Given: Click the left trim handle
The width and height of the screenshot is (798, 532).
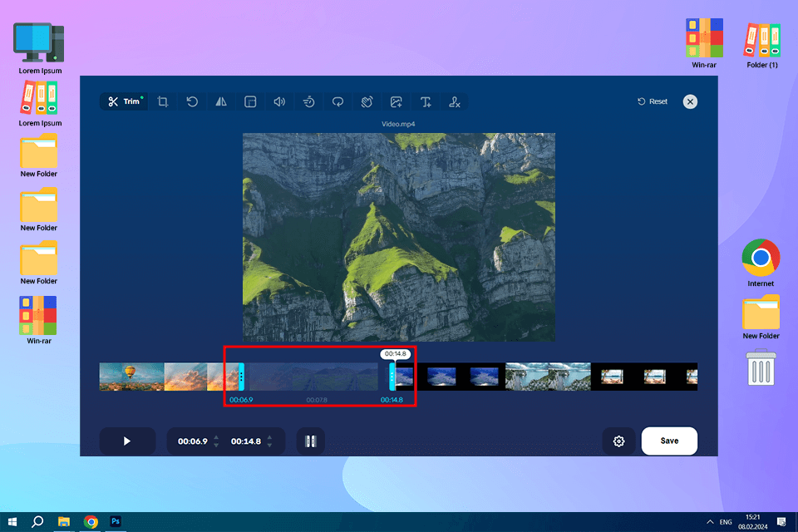Looking at the screenshot, I should [241, 377].
